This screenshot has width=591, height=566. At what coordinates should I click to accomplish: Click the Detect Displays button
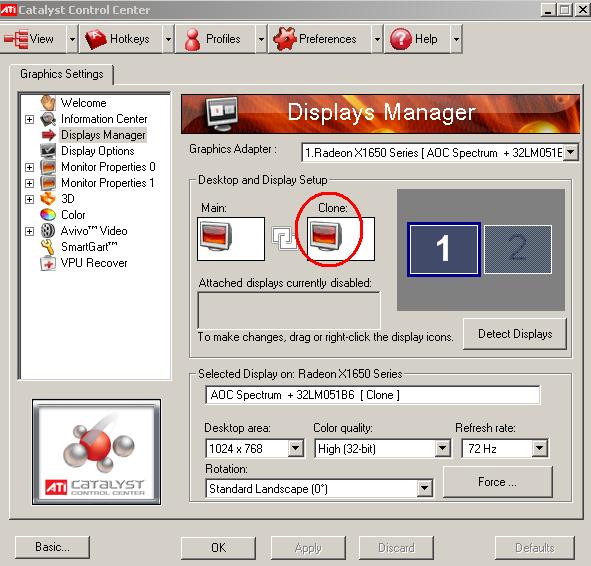click(515, 334)
